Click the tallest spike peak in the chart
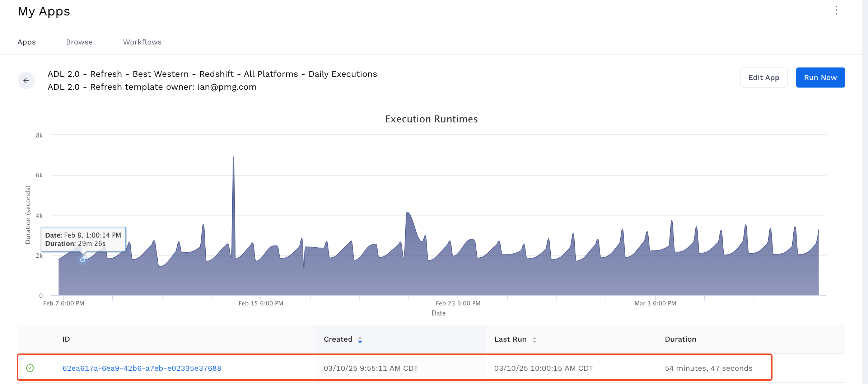Screen dimensions: 868x384 233,158
